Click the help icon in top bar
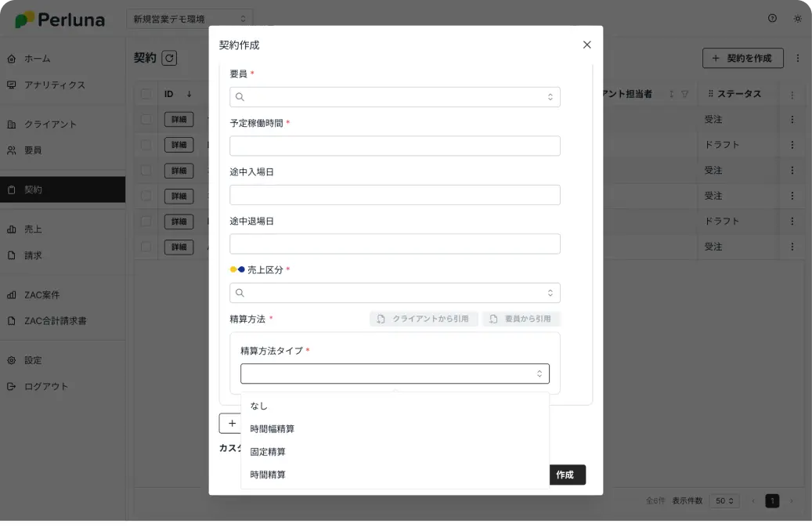812x527 pixels. pyautogui.click(x=772, y=19)
